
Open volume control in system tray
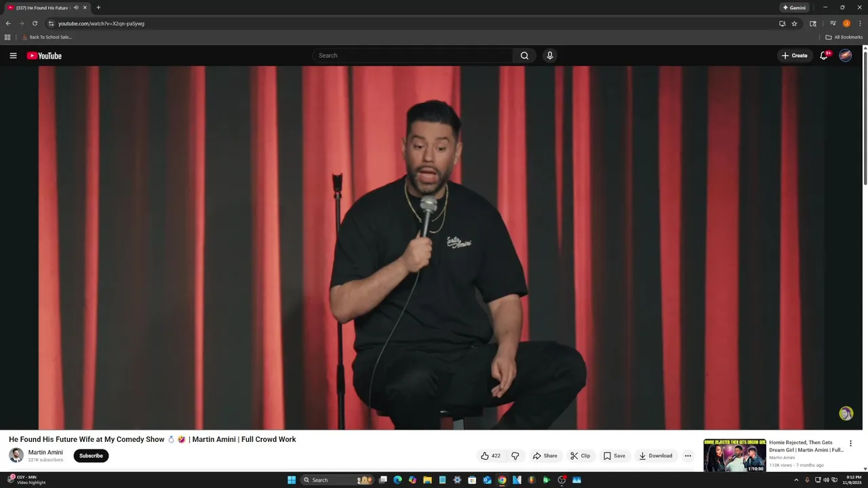826,480
